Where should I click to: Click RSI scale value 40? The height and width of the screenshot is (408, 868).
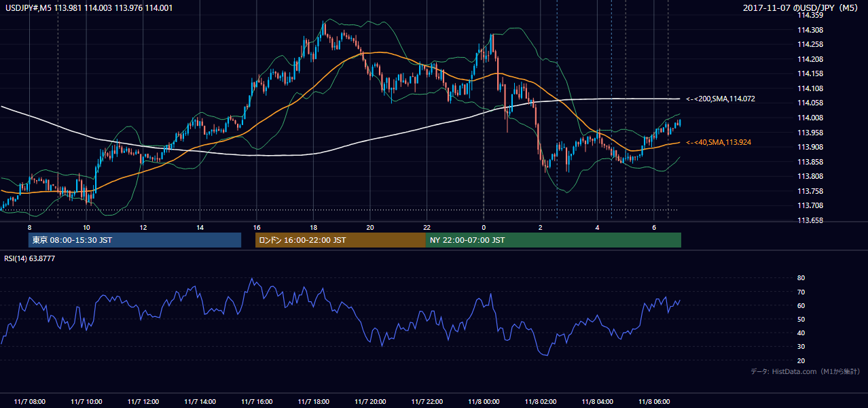(801, 333)
